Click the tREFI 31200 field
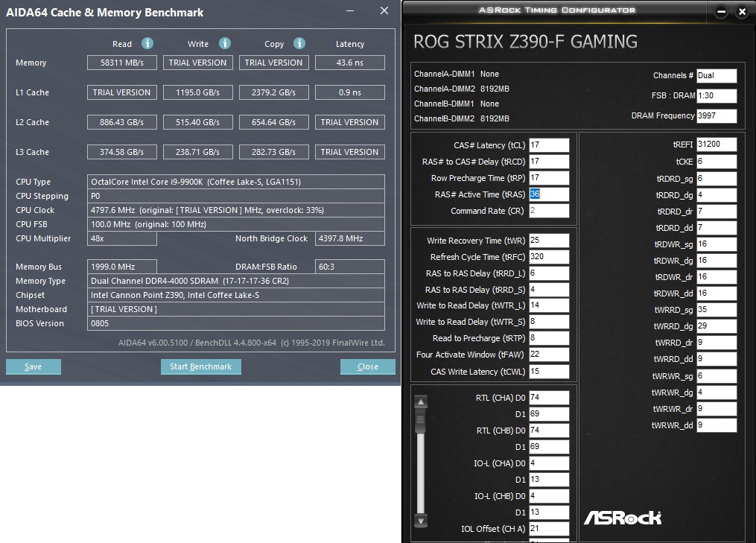This screenshot has height=543, width=756. pyautogui.click(x=717, y=145)
